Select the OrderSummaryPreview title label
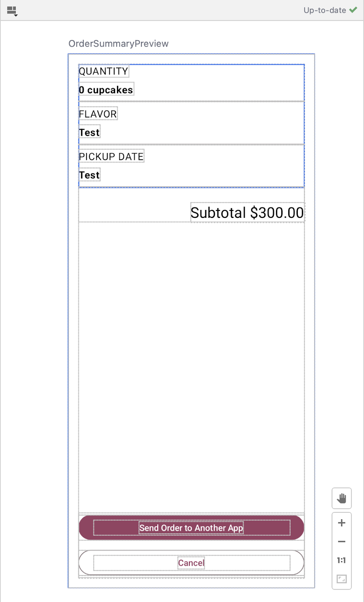This screenshot has width=364, height=602. point(118,44)
